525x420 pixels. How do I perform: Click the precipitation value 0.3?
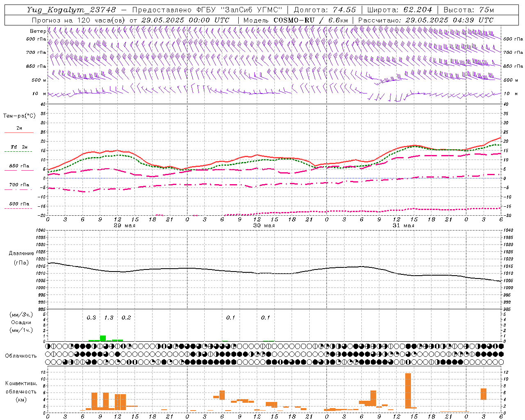[91, 317]
